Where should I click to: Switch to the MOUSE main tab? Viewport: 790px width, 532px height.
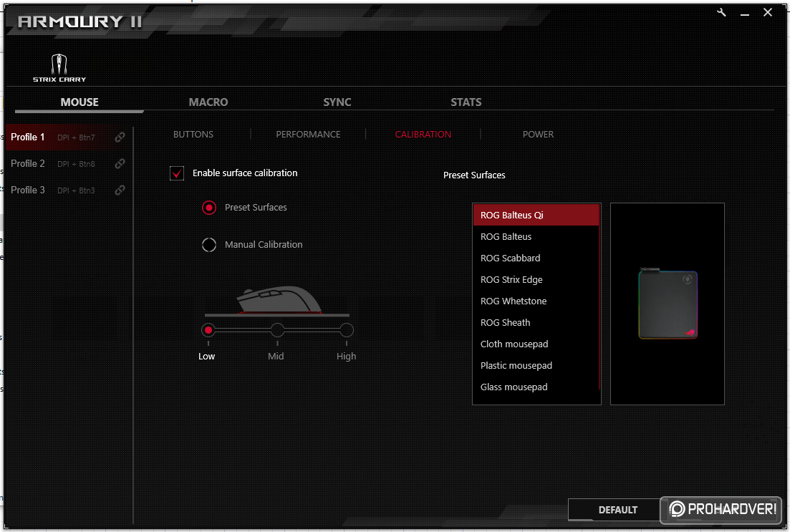(x=80, y=102)
